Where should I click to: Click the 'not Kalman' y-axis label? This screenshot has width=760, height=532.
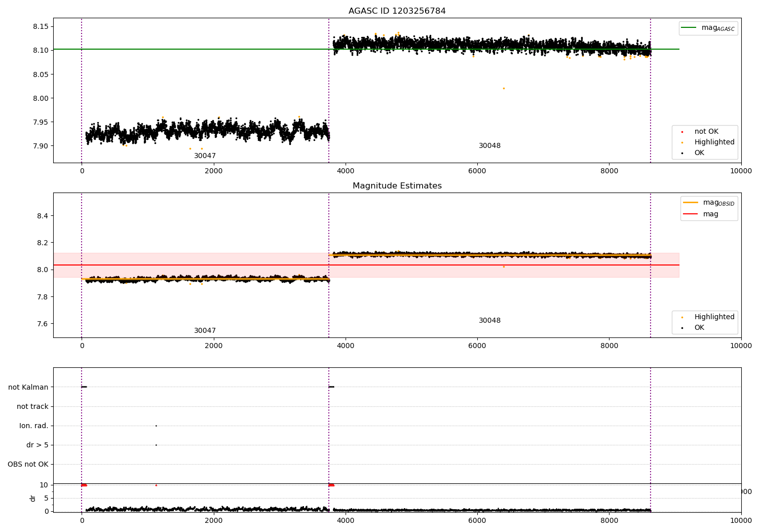click(28, 387)
